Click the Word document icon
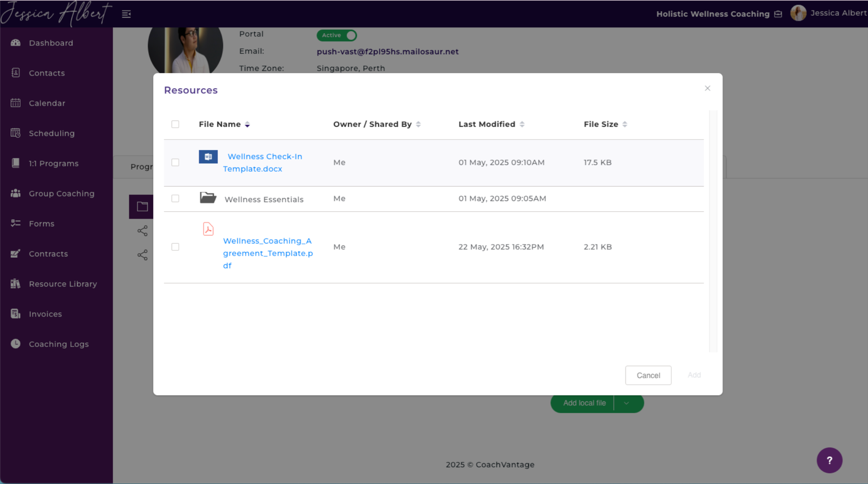Image resolution: width=868 pixels, height=484 pixels. (208, 157)
